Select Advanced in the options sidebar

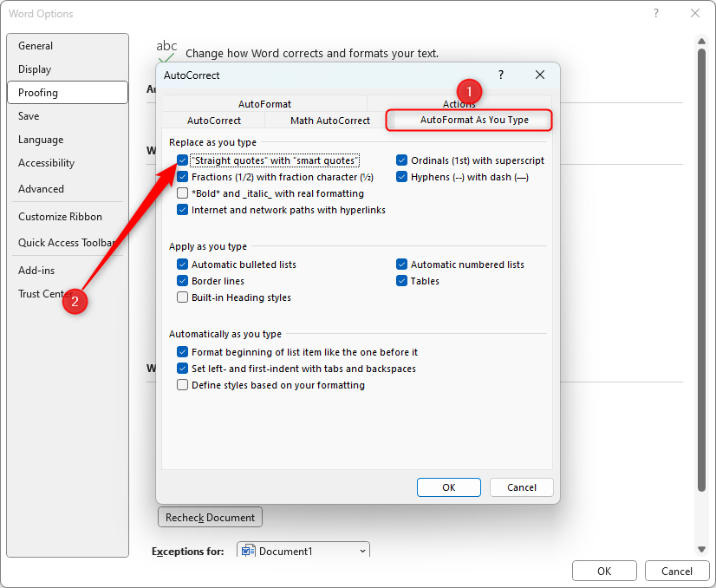click(x=41, y=188)
